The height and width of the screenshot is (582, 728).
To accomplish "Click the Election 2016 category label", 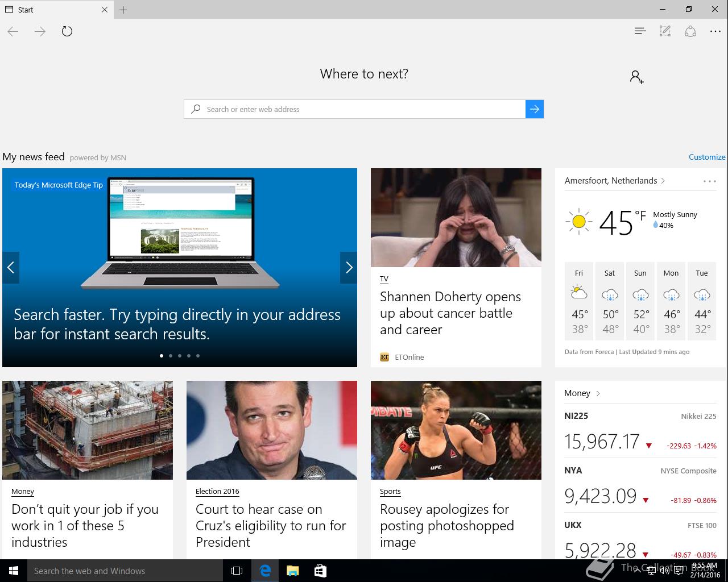I will (x=217, y=492).
